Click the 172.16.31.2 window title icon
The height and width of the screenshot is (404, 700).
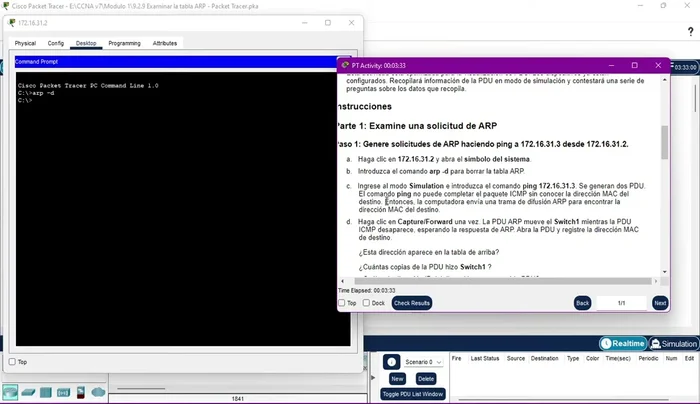[x=12, y=23]
